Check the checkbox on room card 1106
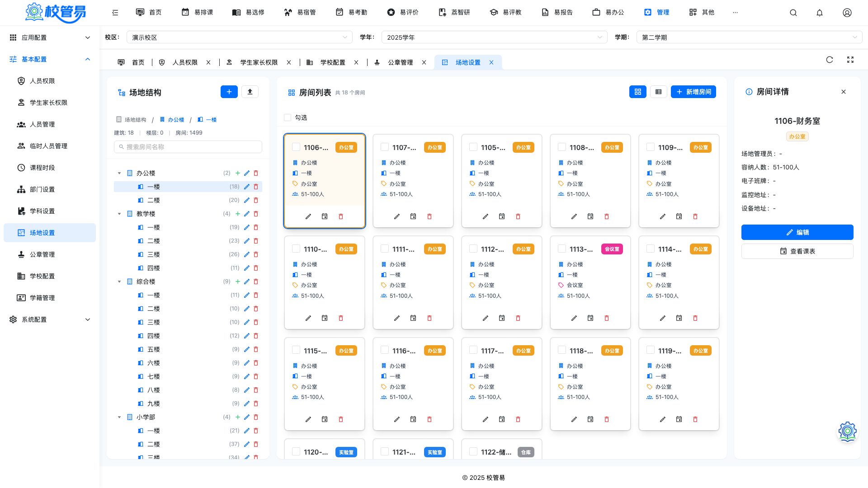Screen dimensions: 868x488 pyautogui.click(x=296, y=147)
